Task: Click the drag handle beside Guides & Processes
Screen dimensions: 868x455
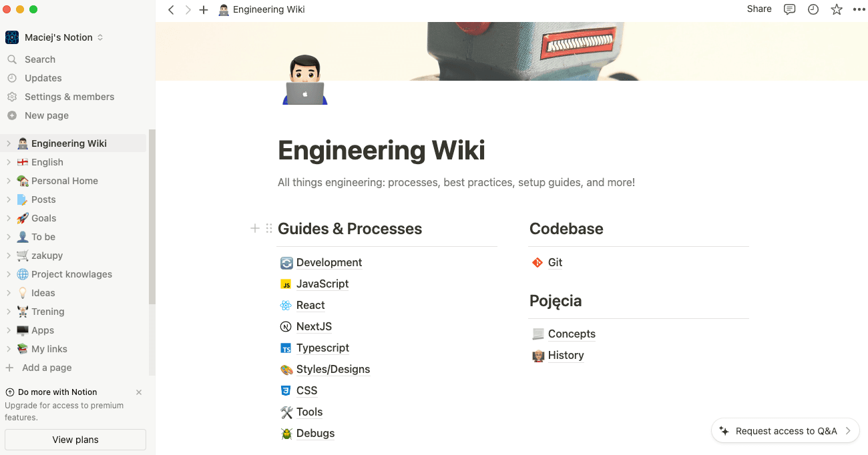Action: 269,228
